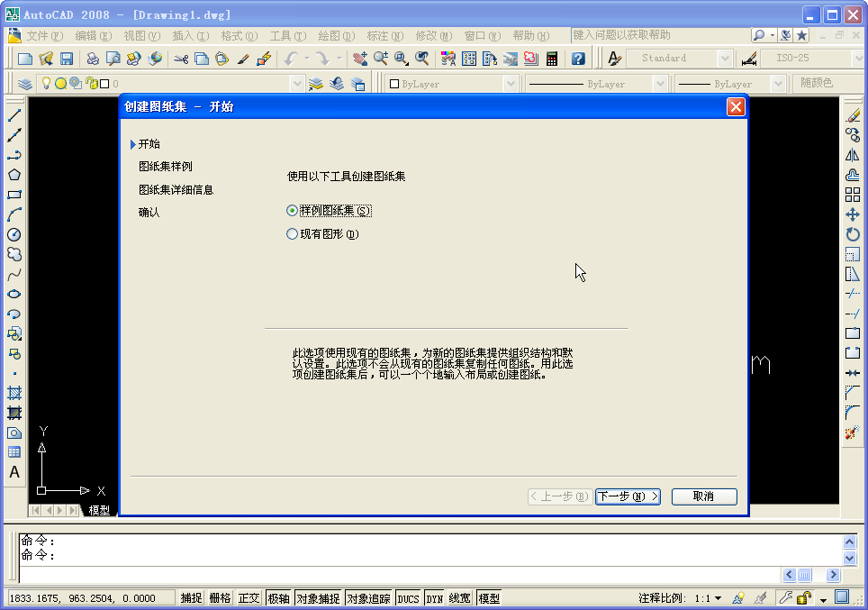Open the Hatch tool
The width and height of the screenshot is (868, 610).
(14, 393)
